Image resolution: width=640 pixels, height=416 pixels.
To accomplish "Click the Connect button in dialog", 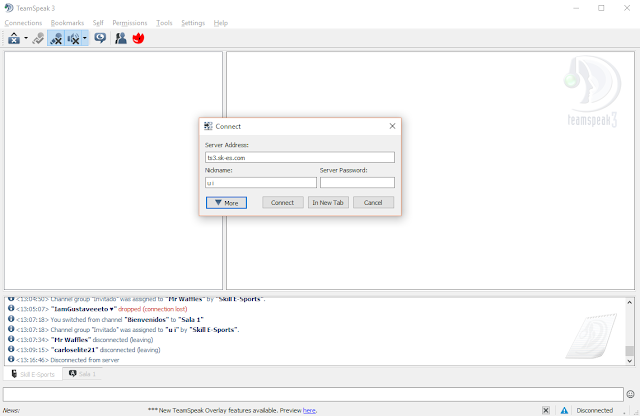I will (282, 202).
